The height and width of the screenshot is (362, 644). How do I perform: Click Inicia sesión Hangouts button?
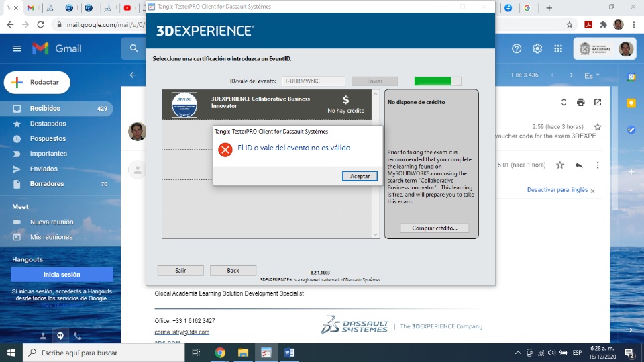(62, 275)
